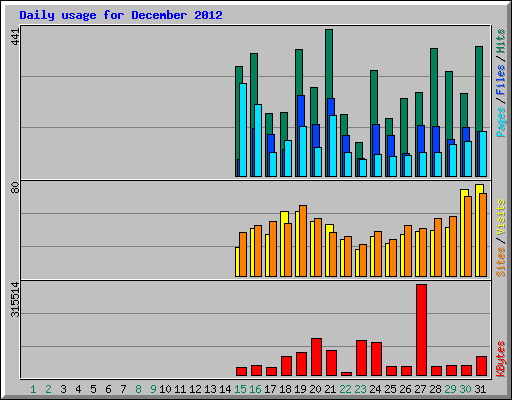Click the Visits legend label
Viewport: 512px width, 400px height.
pos(501,218)
